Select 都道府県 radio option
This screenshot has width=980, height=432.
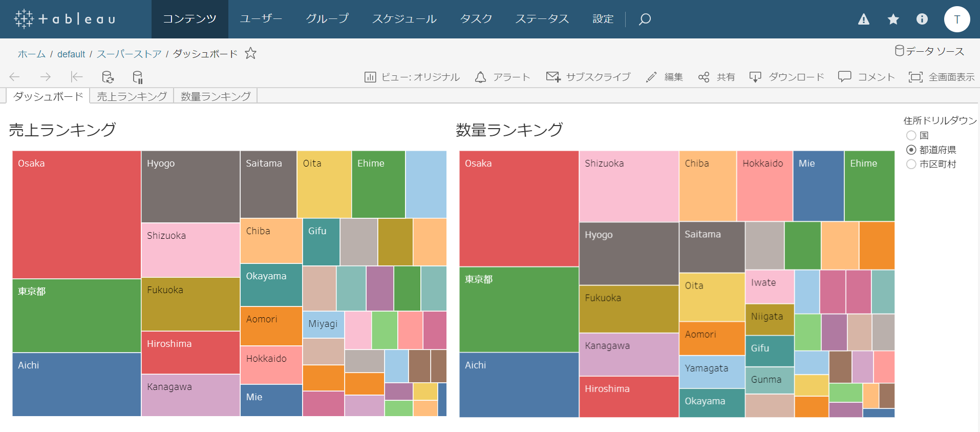pyautogui.click(x=911, y=150)
